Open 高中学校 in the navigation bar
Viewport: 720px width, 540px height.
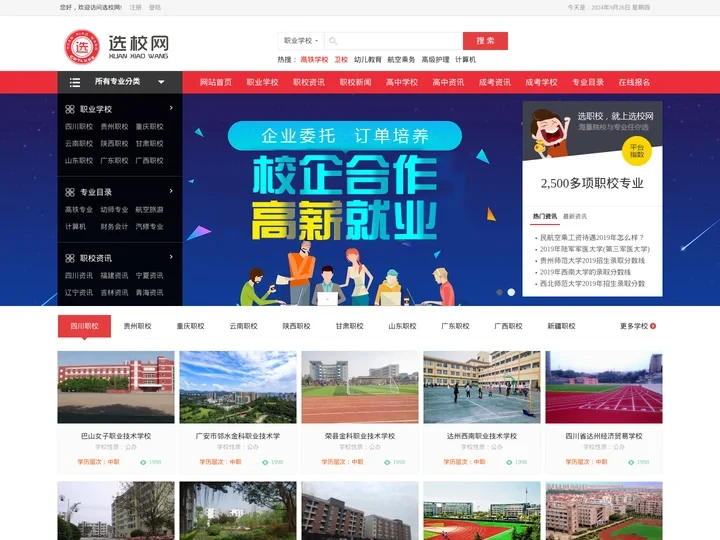point(402,82)
